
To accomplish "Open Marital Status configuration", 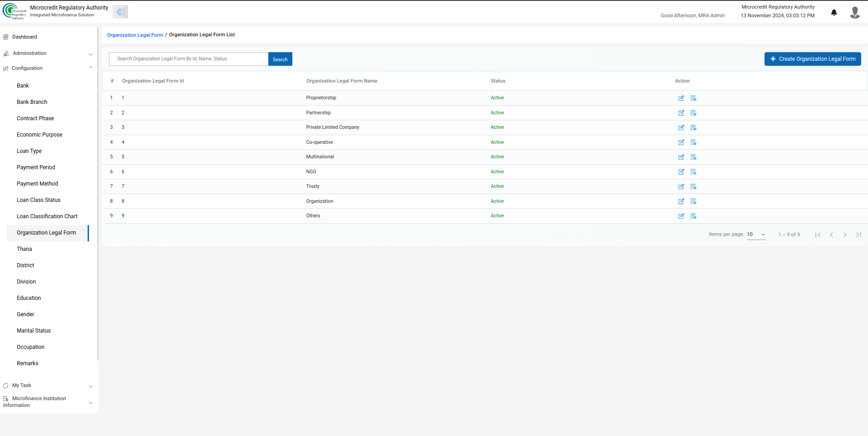I will [x=34, y=331].
